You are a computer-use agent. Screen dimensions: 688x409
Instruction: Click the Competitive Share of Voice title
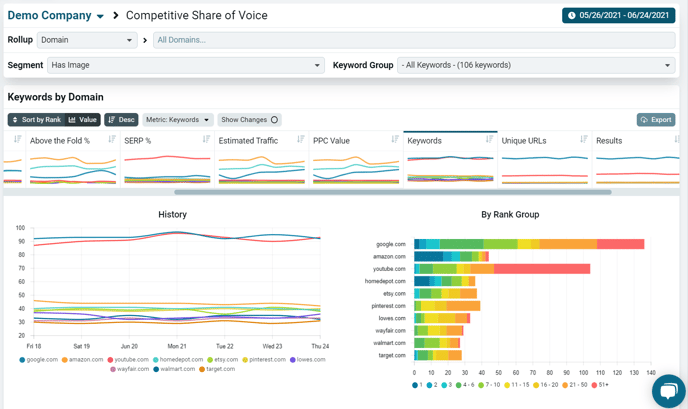click(197, 15)
